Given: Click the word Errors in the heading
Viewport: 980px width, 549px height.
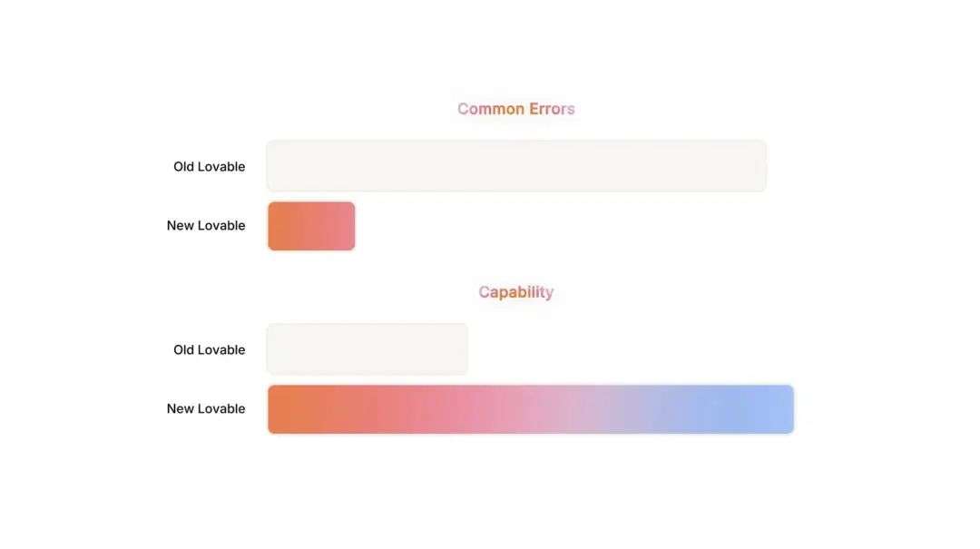Looking at the screenshot, I should 552,109.
